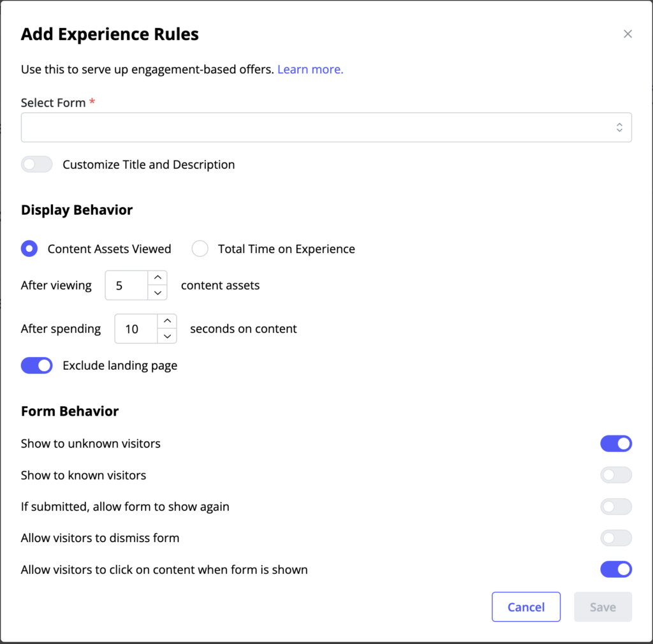The image size is (653, 644).
Task: Turn off Show to unknown visitors
Action: pos(616,443)
